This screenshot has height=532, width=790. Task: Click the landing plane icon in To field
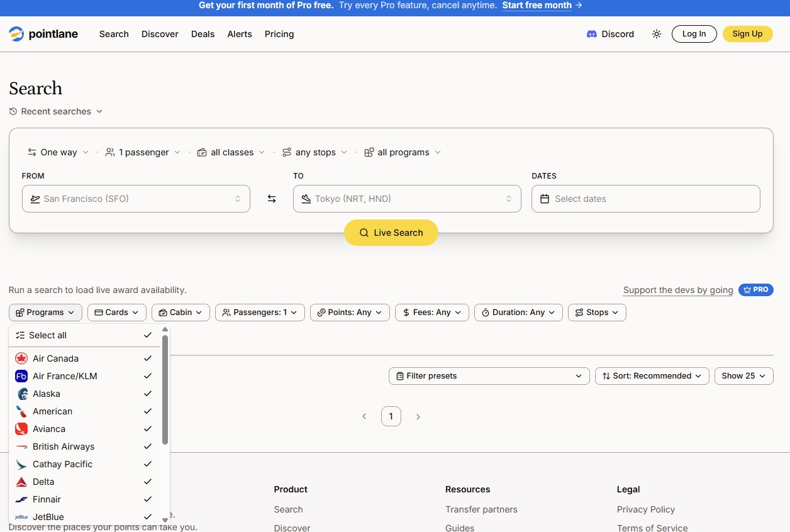[306, 199]
